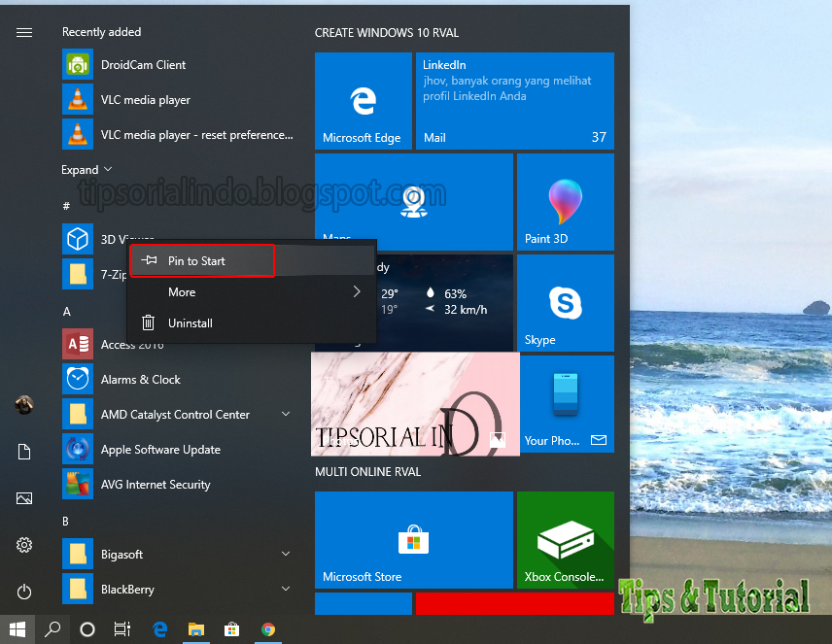Open Settings gear in Start sidebar
The image size is (832, 644).
pos(24,545)
